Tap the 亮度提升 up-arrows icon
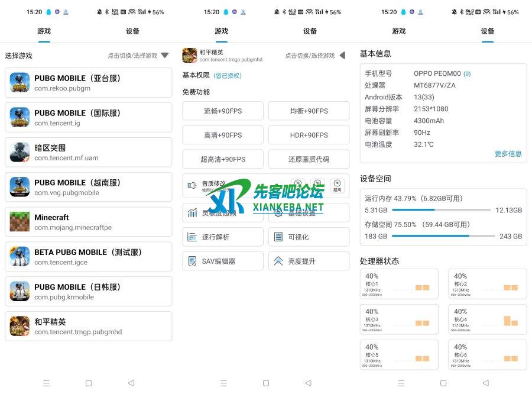 tap(278, 261)
